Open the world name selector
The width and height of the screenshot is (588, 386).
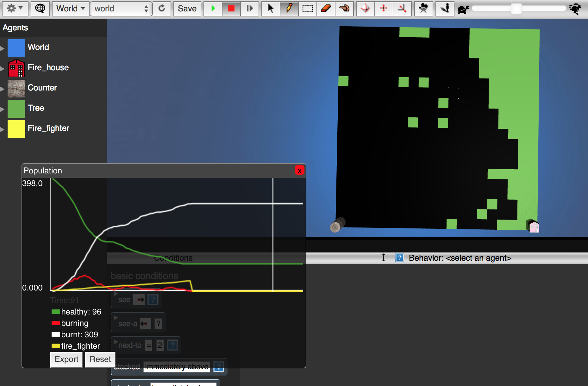pyautogui.click(x=121, y=9)
